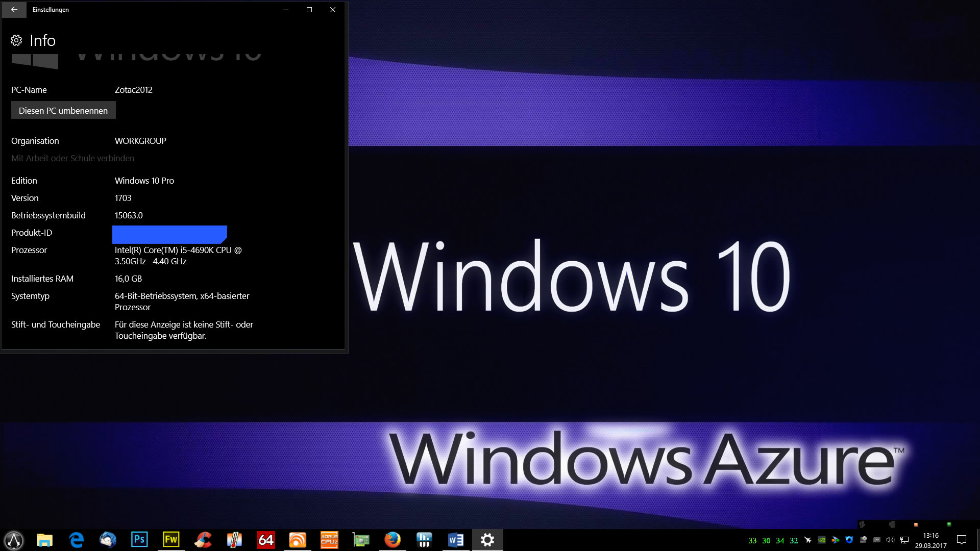Launch CCleaner from taskbar
Viewport: 980px width, 551px height.
203,540
